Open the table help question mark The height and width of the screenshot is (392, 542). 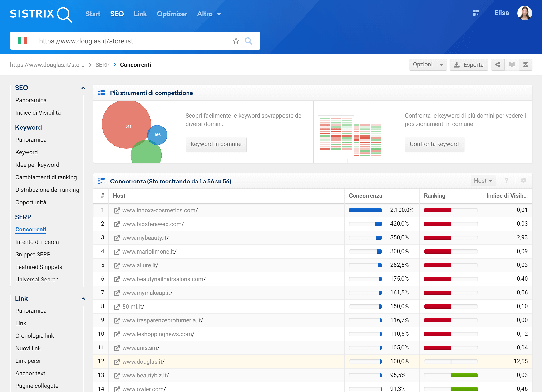506,181
